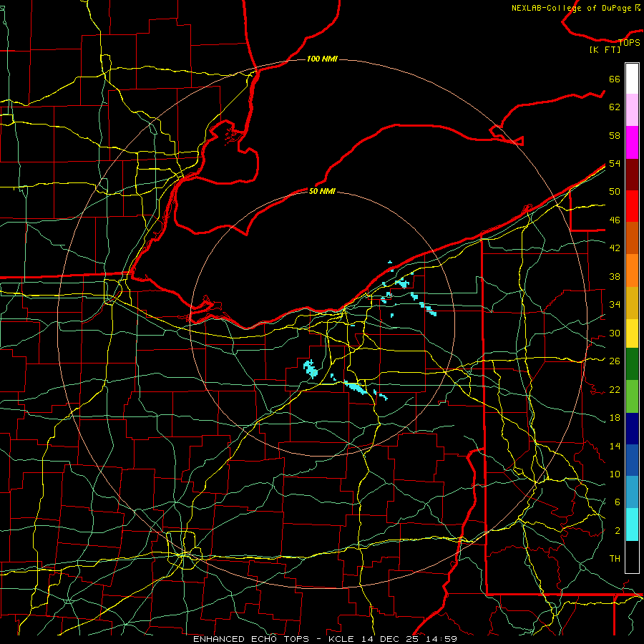Select the light green legend swatch
The height and width of the screenshot is (644, 644).
tap(632, 396)
